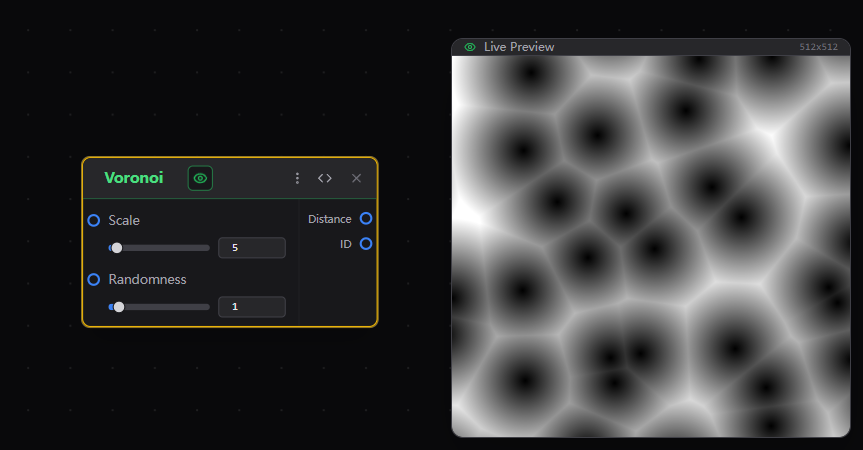The height and width of the screenshot is (450, 863).
Task: Click the Randomness slider handle
Action: tap(119, 307)
